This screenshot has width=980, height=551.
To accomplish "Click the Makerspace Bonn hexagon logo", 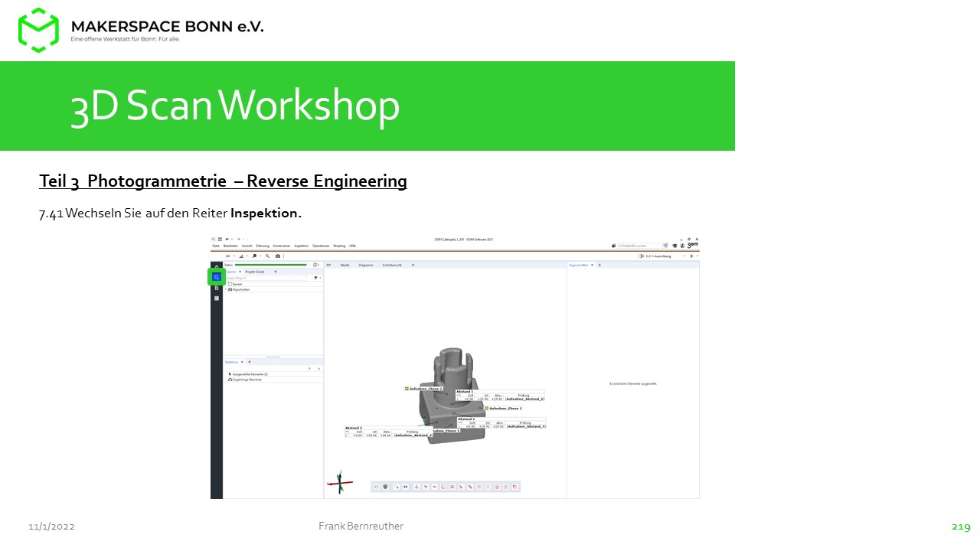I will coord(38,30).
